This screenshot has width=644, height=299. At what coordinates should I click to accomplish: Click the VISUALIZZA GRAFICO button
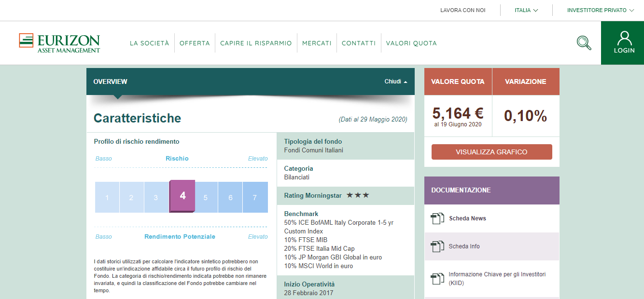(491, 152)
